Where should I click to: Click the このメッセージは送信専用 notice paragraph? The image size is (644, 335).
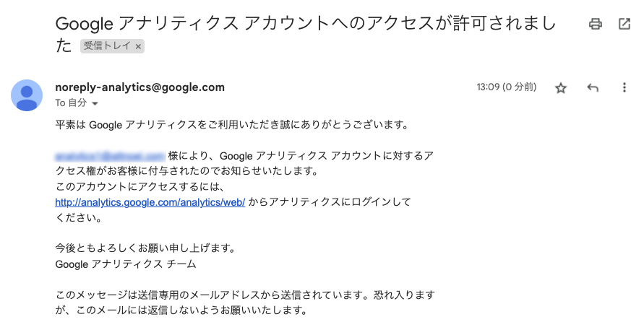(245, 303)
